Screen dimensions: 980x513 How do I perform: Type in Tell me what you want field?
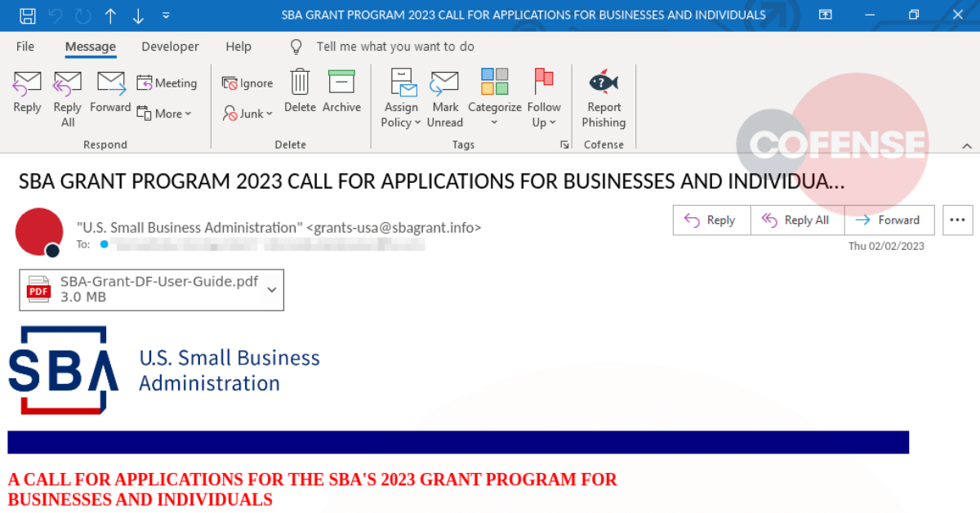pos(395,47)
